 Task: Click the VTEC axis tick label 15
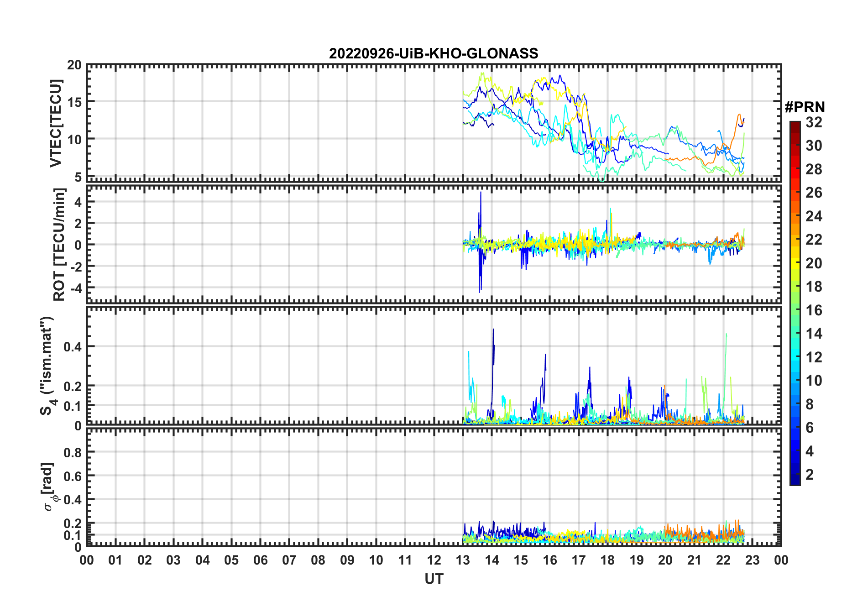(74, 102)
